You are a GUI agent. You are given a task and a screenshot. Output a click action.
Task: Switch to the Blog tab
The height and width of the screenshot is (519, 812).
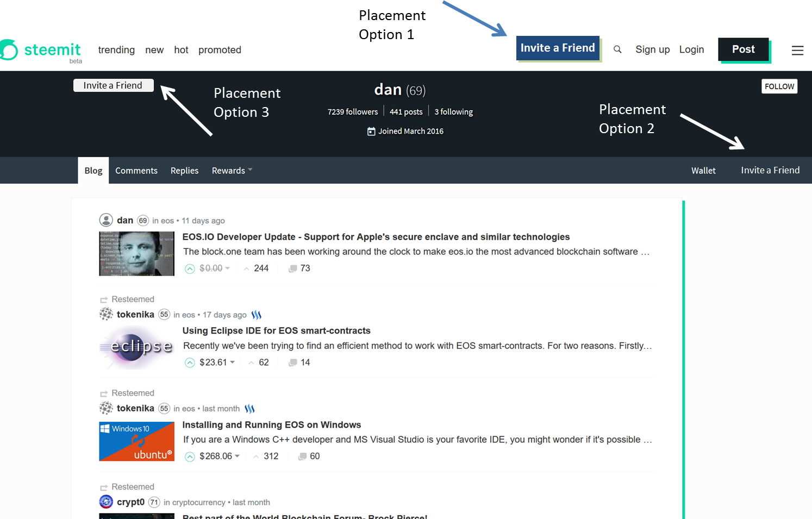(x=93, y=171)
